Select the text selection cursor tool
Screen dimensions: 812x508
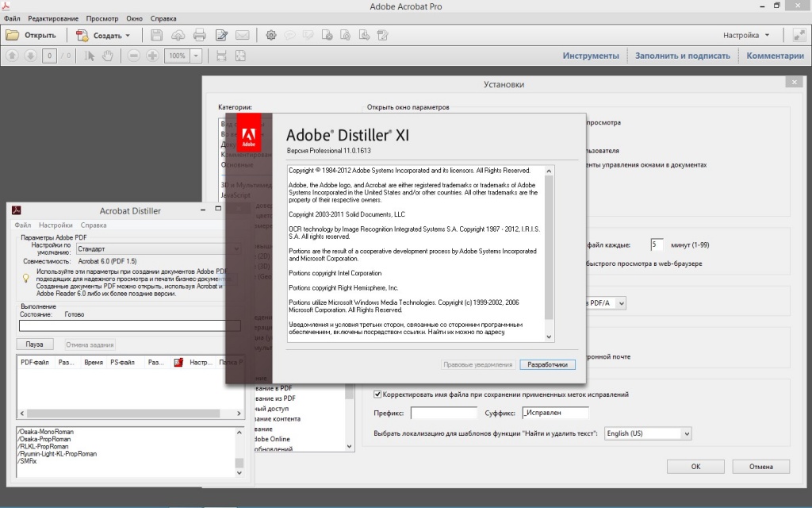89,56
